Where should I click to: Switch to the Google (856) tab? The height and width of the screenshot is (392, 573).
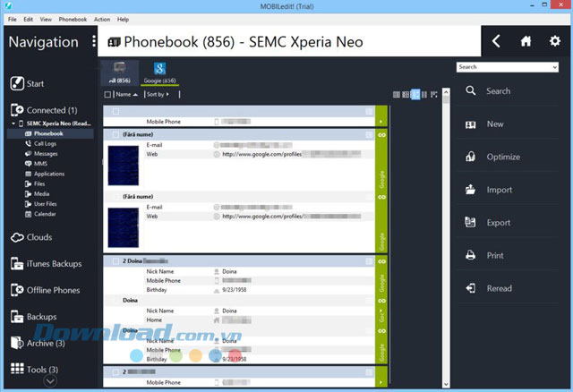158,73
